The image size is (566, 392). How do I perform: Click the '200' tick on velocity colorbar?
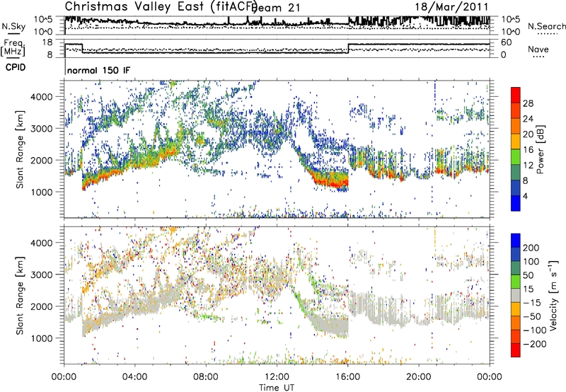tap(531, 248)
